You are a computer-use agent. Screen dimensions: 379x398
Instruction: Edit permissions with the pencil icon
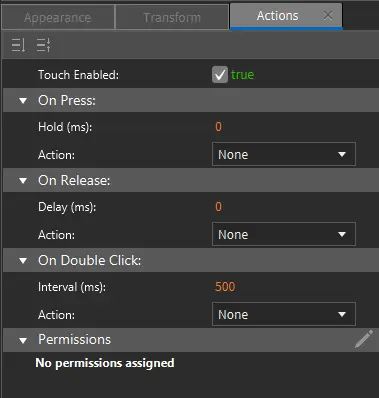(364, 339)
